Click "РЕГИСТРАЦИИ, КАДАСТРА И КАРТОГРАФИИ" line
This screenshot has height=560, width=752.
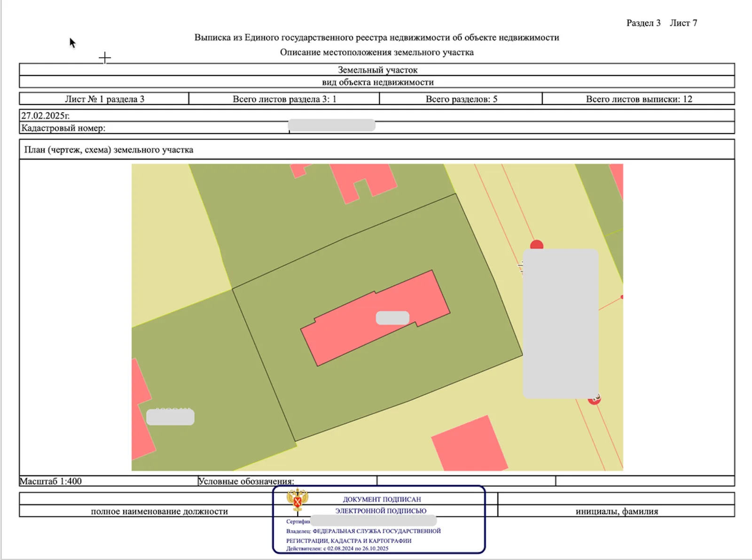(349, 541)
